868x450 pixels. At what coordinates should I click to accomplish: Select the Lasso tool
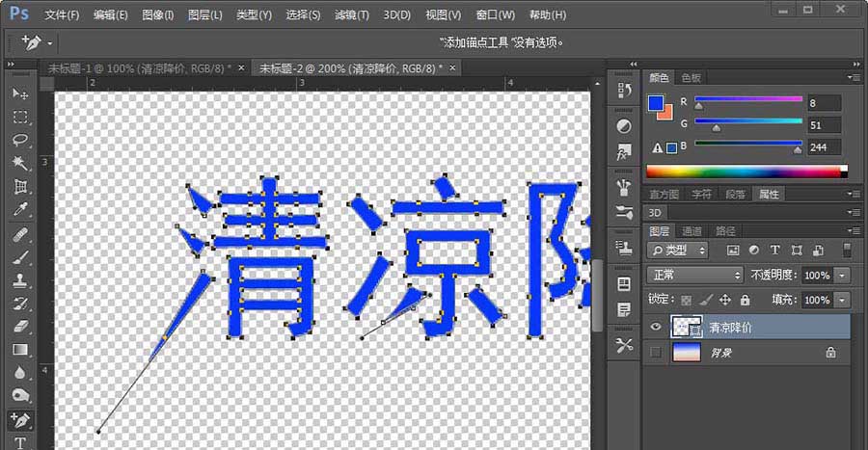pyautogui.click(x=20, y=141)
